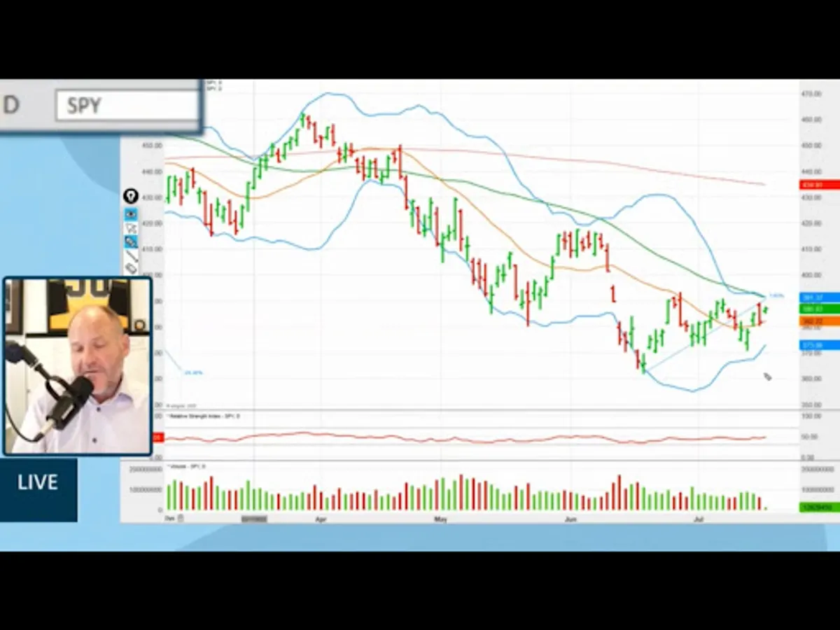840x630 pixels.
Task: Select the highlighted blue drawing tool
Action: click(131, 241)
